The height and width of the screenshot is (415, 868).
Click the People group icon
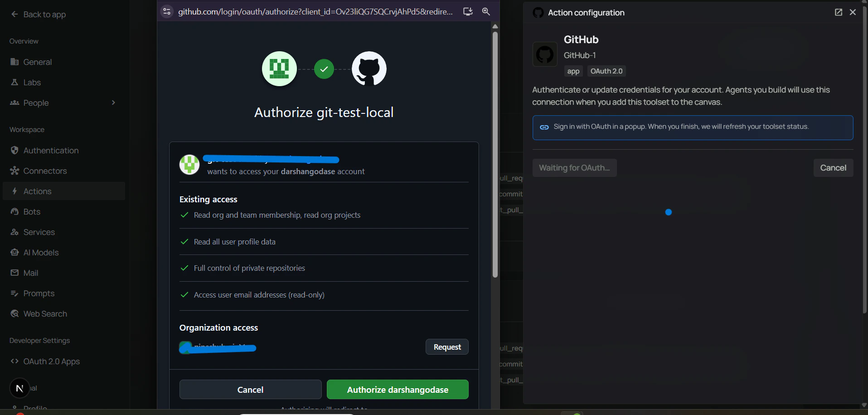point(15,103)
